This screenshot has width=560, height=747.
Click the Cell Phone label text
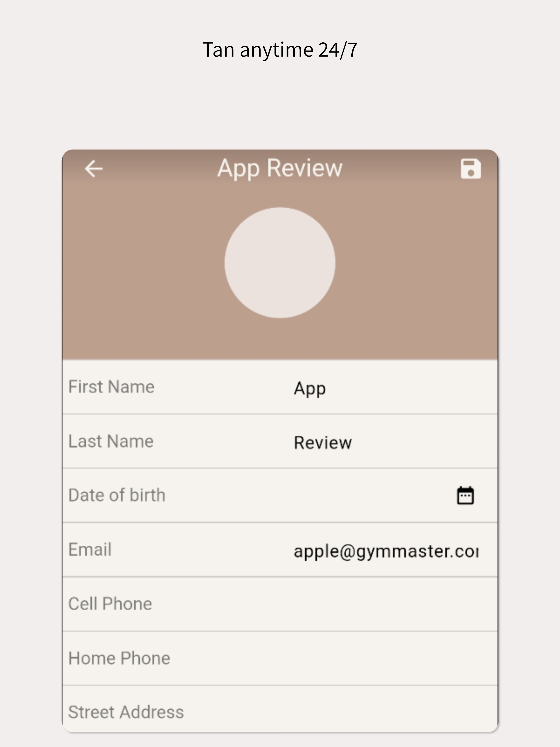(110, 604)
